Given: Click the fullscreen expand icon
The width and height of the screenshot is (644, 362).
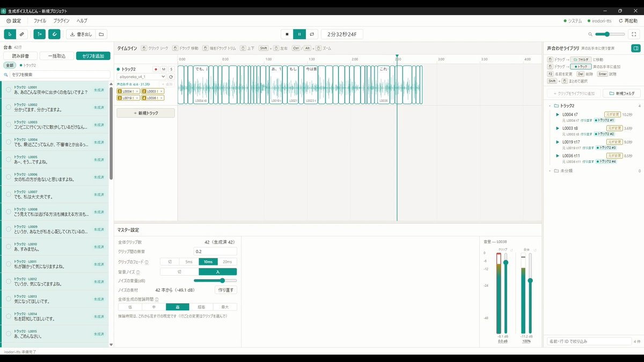Looking at the screenshot, I should 634,34.
